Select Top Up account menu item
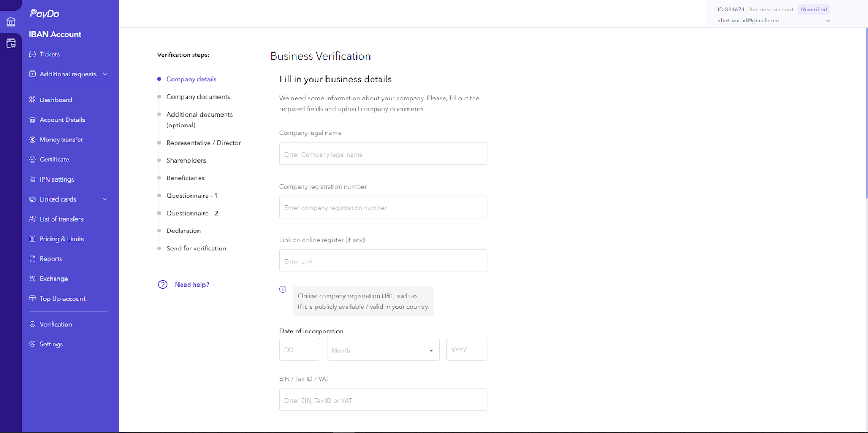Viewport: 868px width, 433px height. tap(62, 299)
